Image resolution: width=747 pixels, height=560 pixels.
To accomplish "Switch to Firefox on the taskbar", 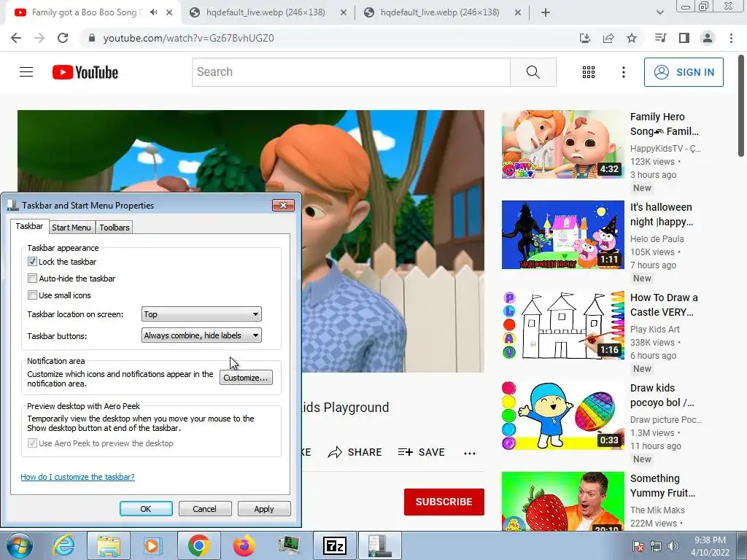I will coord(244,545).
